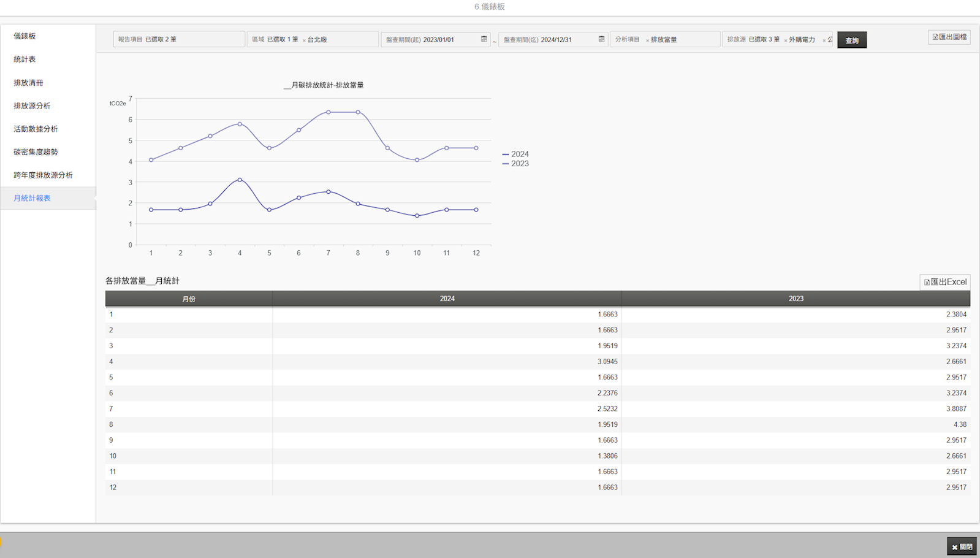Select 跨年度排放源分析 from the sidebar

pos(43,175)
